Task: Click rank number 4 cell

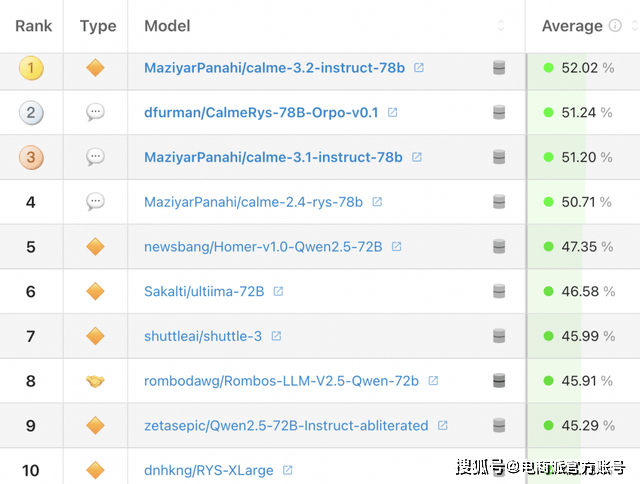Action: 31,202
